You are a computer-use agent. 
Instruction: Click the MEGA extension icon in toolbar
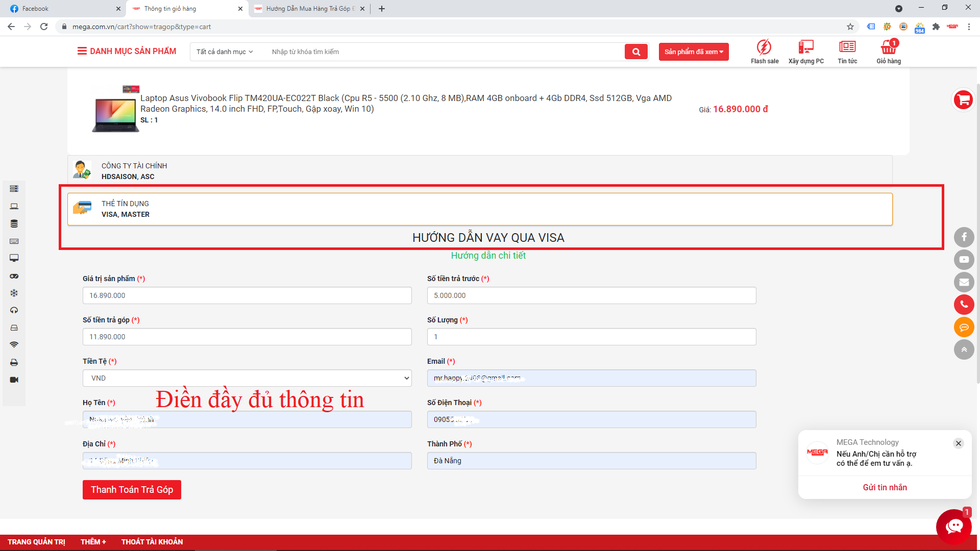tap(952, 27)
